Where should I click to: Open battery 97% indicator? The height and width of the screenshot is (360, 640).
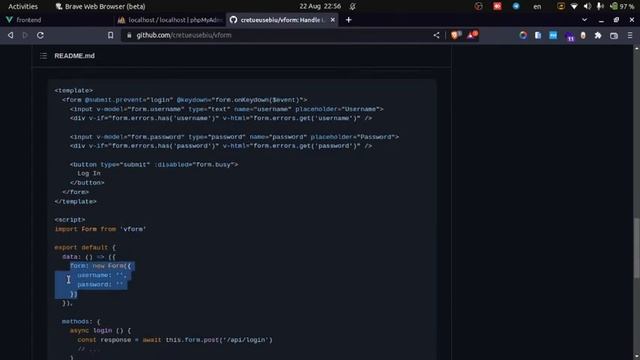point(622,7)
